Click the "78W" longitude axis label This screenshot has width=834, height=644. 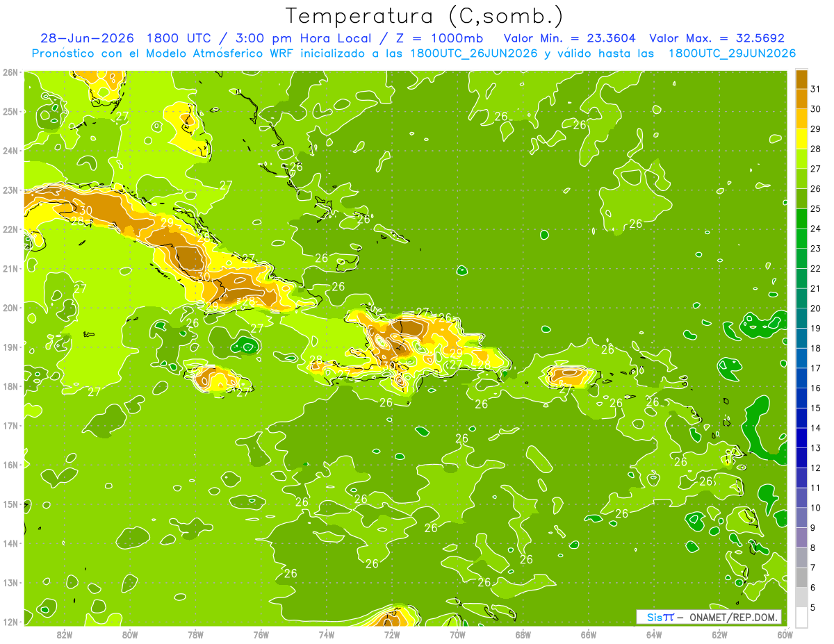click(195, 635)
